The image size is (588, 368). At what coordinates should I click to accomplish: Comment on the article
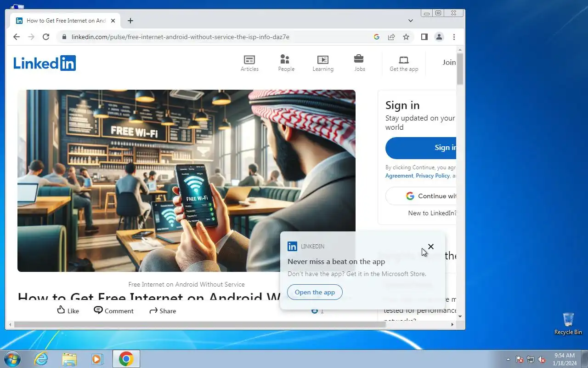pos(113,310)
